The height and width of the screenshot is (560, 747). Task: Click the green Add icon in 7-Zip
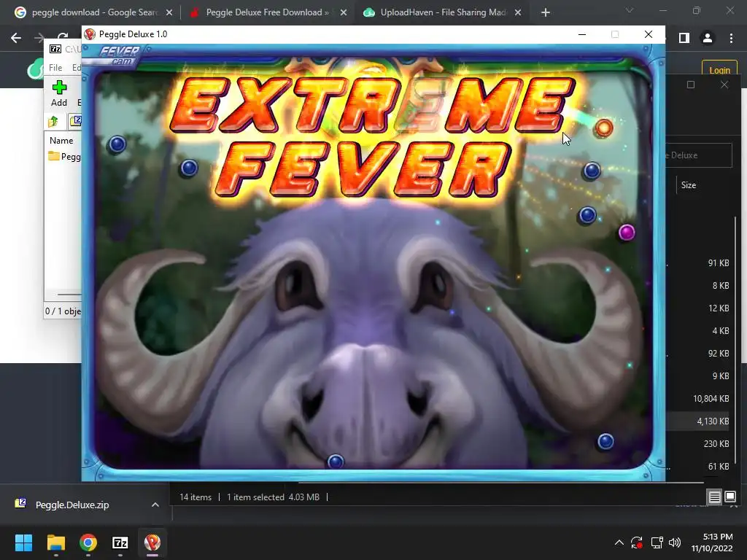point(59,87)
